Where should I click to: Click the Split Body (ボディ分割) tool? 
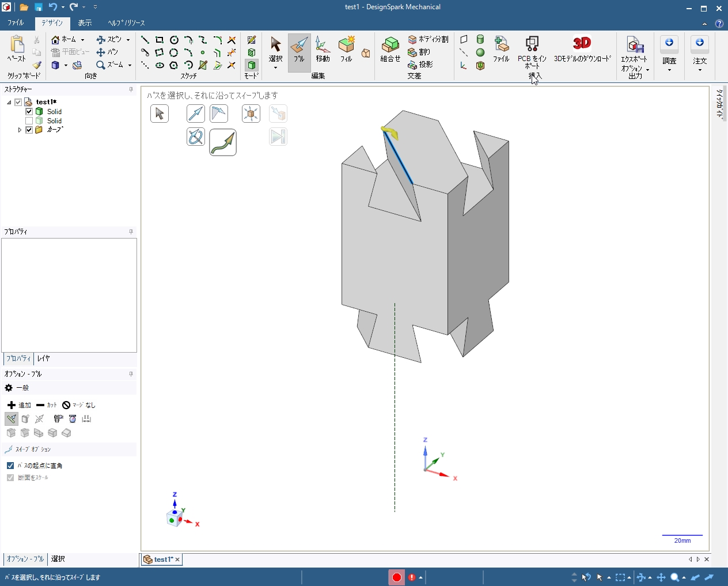pos(428,39)
